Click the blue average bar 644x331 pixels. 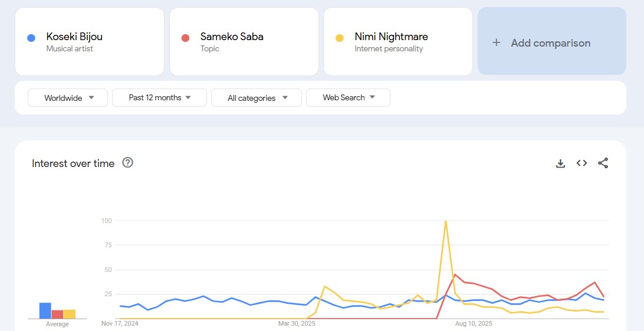pyautogui.click(x=45, y=311)
